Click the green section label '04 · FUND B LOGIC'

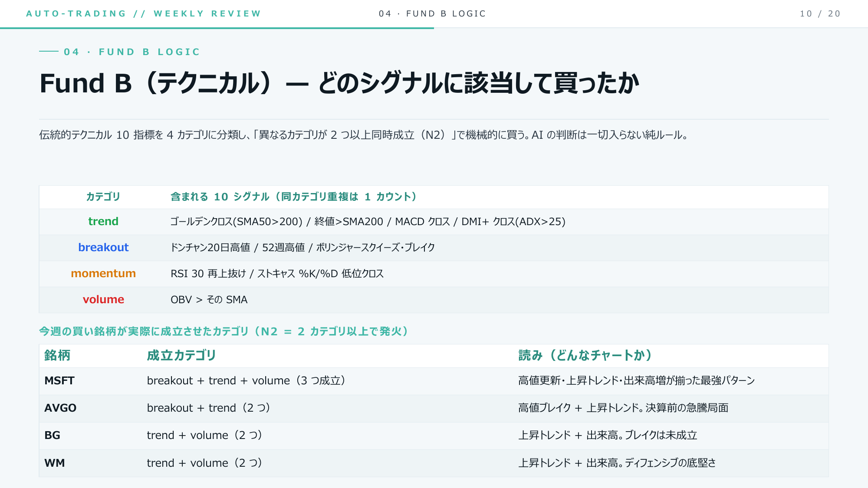(x=132, y=52)
